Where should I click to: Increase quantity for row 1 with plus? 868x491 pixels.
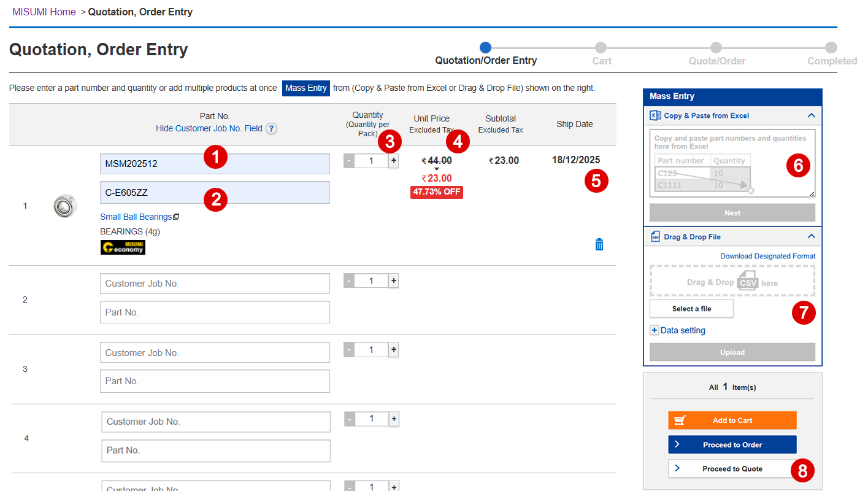tap(394, 161)
